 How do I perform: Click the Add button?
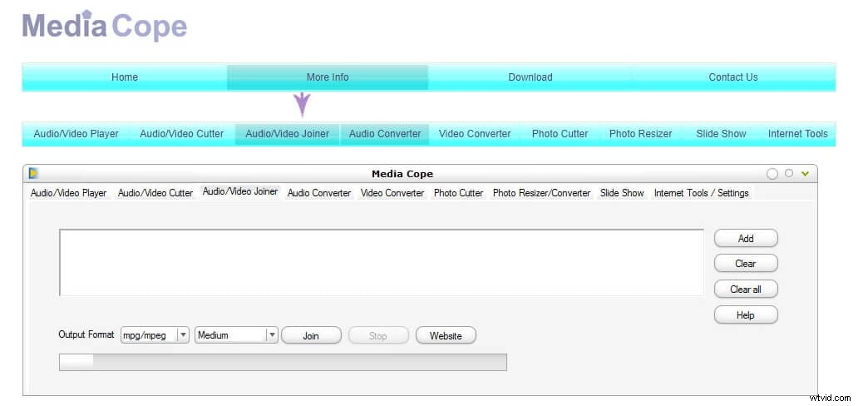746,238
